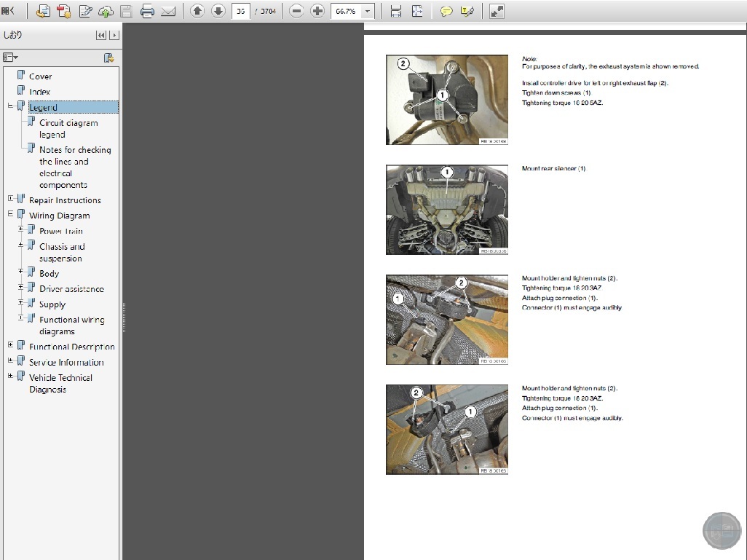
Task: Click the page number input field
Action: 241,11
